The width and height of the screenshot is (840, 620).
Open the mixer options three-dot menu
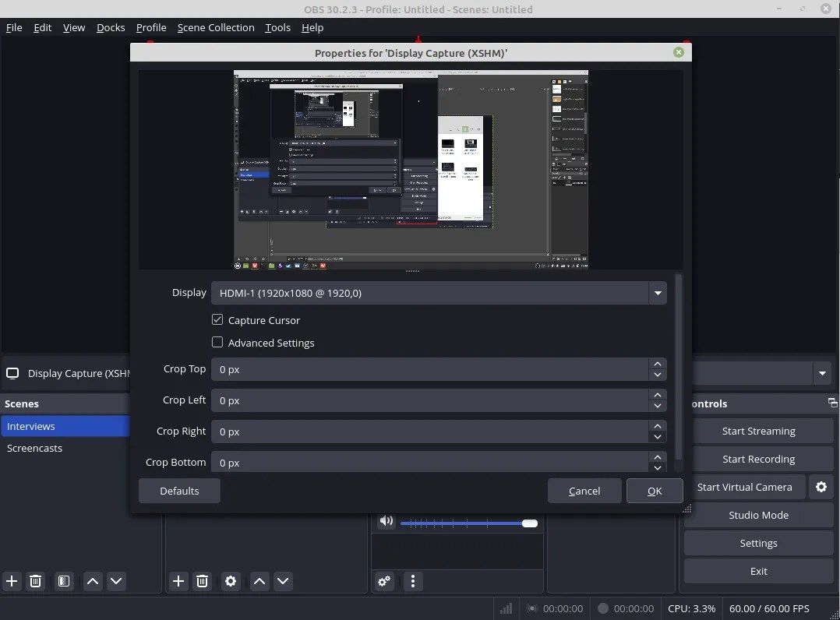pos(412,581)
